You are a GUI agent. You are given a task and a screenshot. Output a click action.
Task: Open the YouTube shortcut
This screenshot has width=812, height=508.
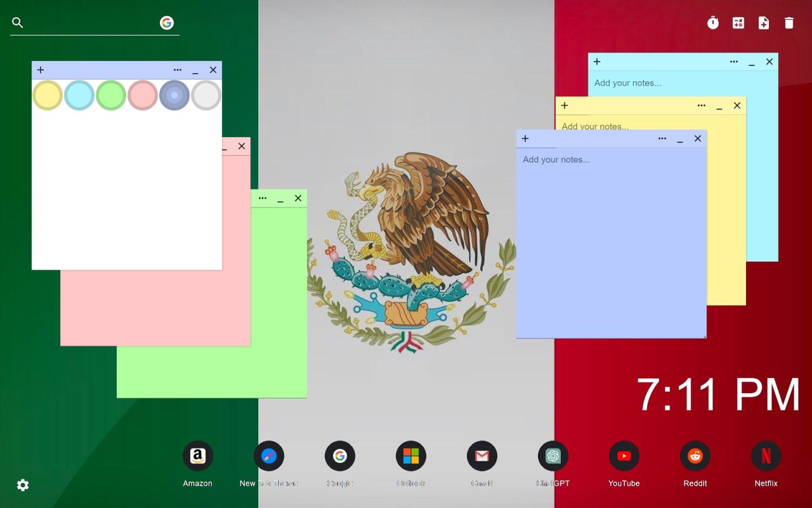[x=624, y=456]
